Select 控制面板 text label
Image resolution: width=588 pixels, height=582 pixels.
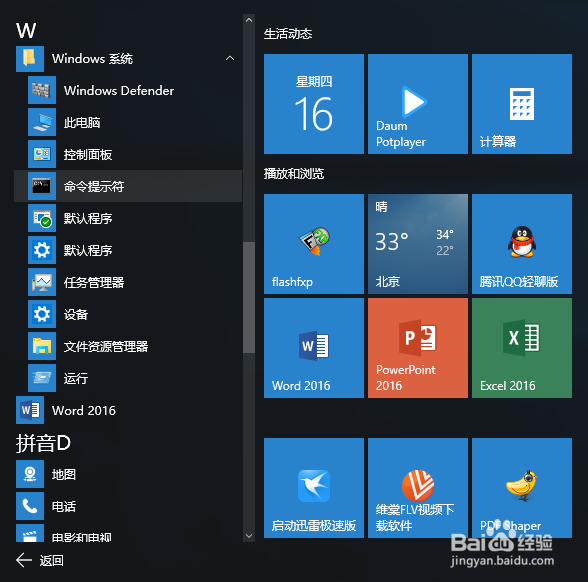(88, 154)
